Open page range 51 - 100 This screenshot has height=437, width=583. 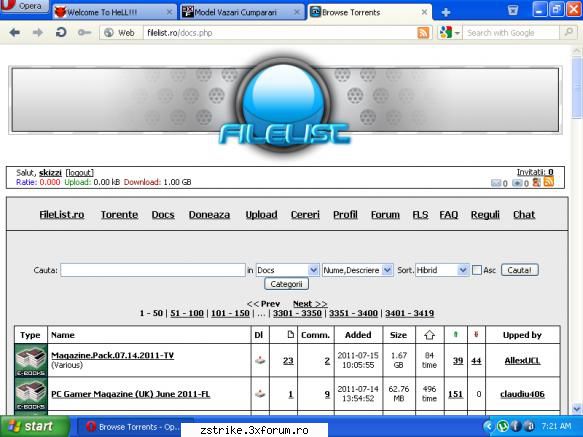[x=187, y=313]
